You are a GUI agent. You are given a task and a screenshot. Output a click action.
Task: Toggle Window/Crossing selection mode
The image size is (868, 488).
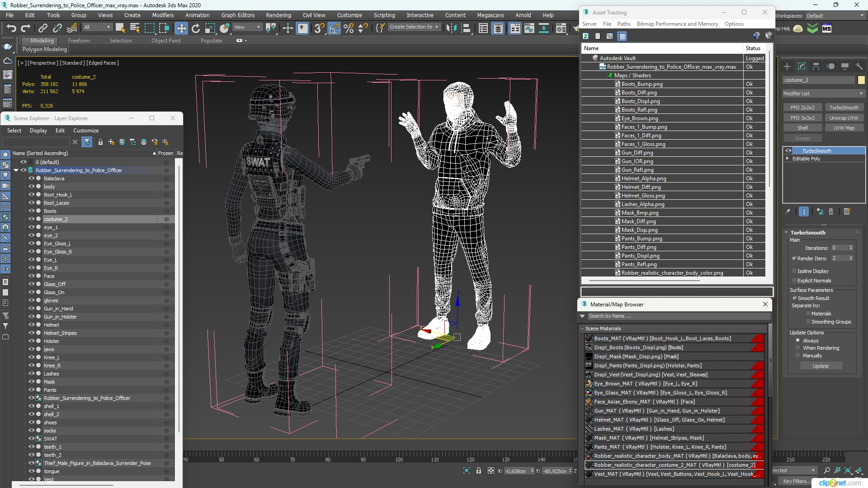tap(164, 28)
